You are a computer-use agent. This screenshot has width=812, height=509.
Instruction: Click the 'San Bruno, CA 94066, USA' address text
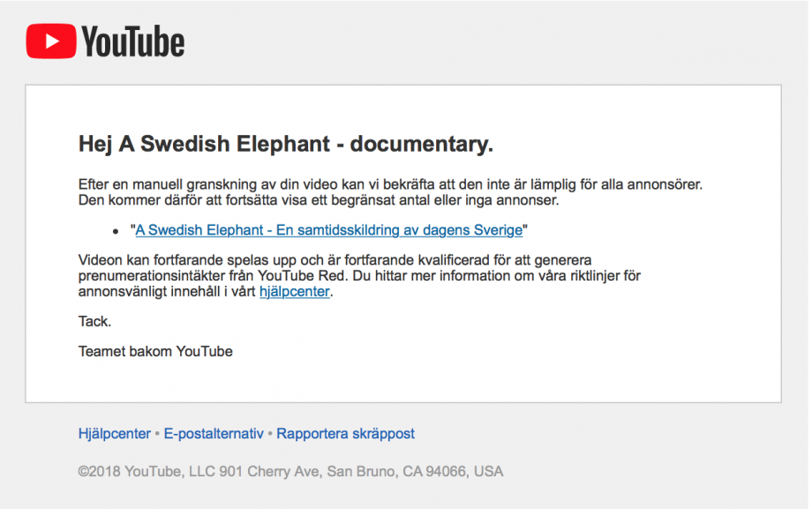(415, 472)
